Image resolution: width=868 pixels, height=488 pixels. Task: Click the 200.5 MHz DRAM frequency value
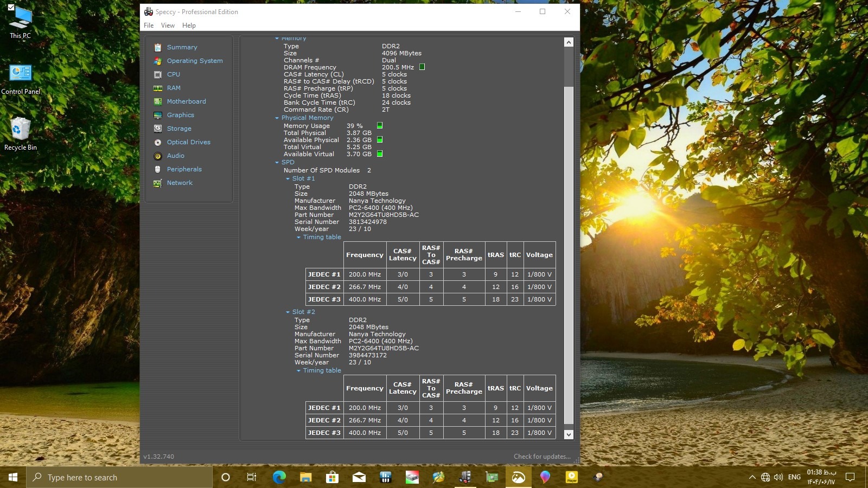[x=398, y=67]
